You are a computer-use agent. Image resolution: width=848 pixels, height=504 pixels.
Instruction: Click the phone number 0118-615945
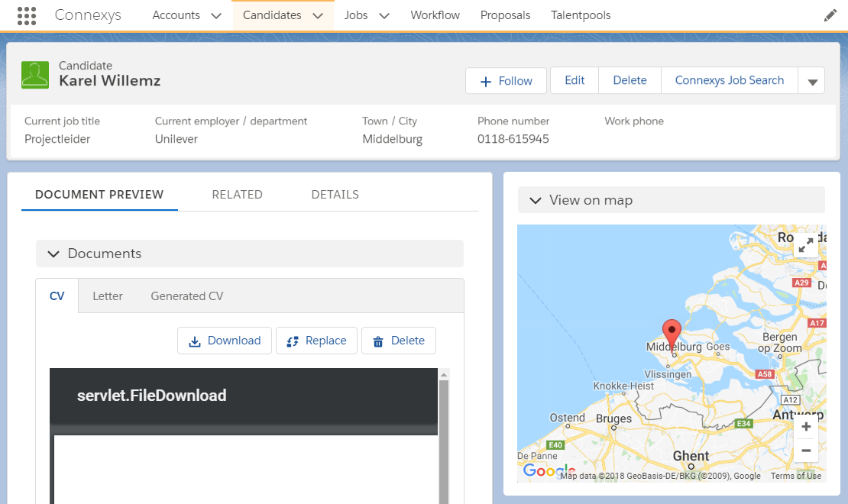(x=513, y=139)
